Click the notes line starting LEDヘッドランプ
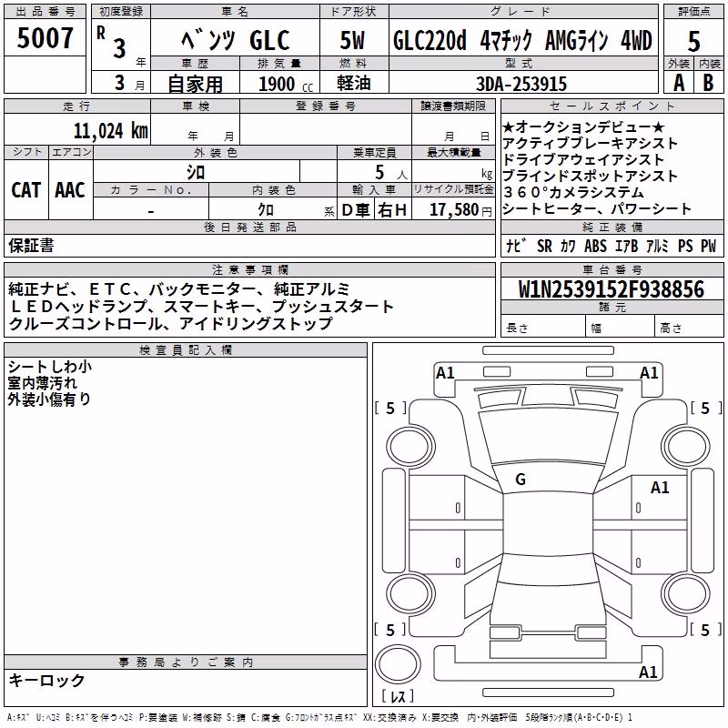The image size is (728, 728). click(201, 307)
